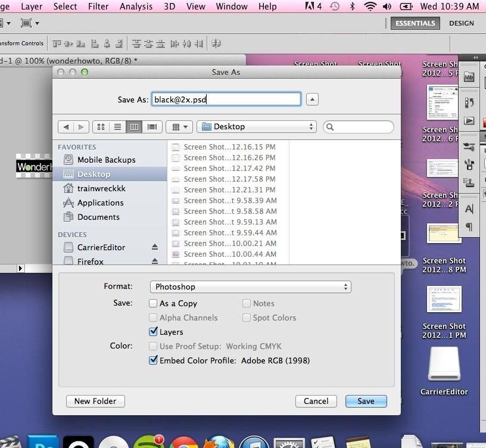The width and height of the screenshot is (486, 448).
Task: Switch file browser to list view
Action: point(117,127)
